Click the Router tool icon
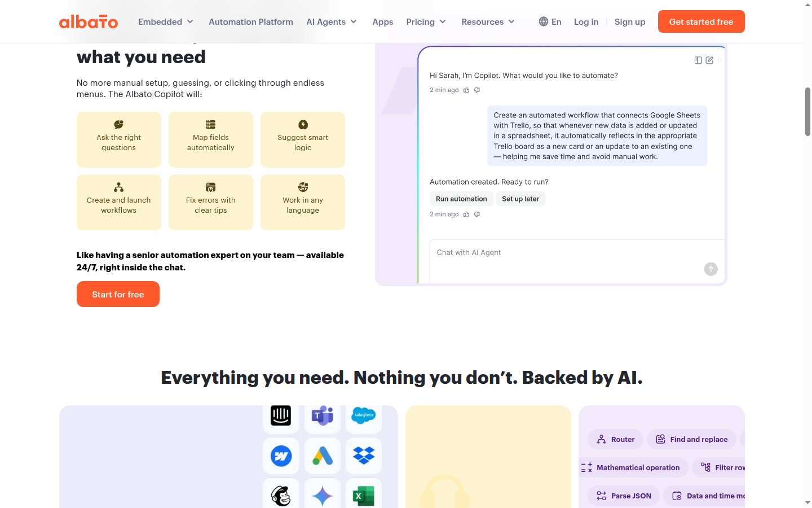This screenshot has height=508, width=812. click(602, 439)
